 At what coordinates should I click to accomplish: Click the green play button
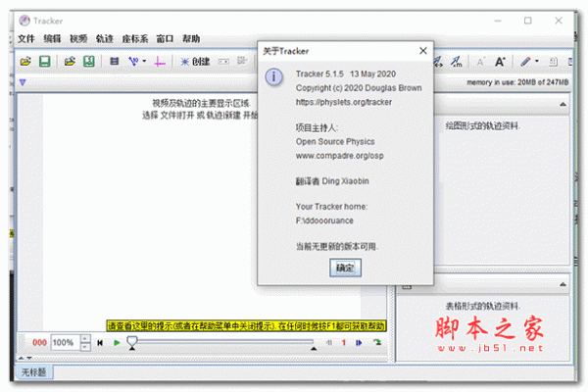point(117,342)
